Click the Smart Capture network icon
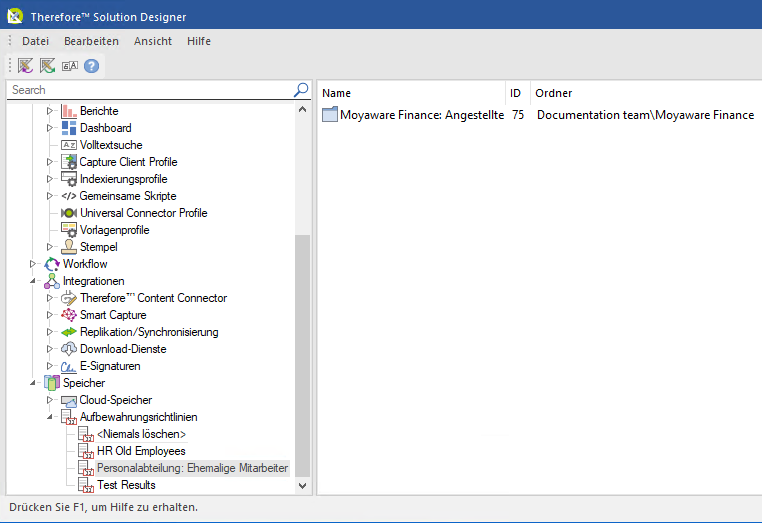 (69, 315)
